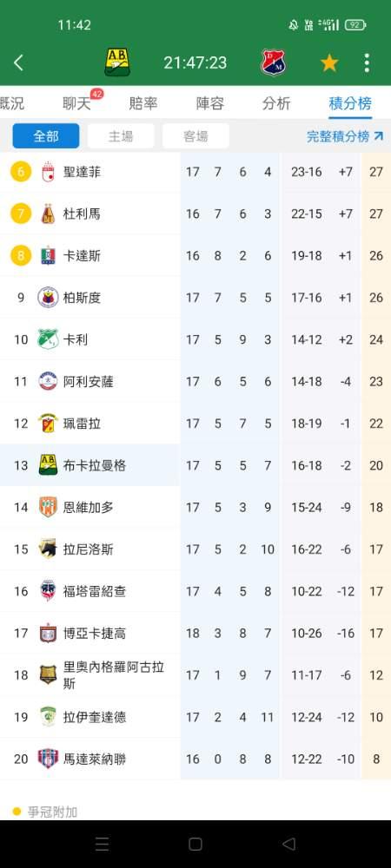Tap the AB home team crest in header
The width and height of the screenshot is (391, 868).
(x=117, y=62)
